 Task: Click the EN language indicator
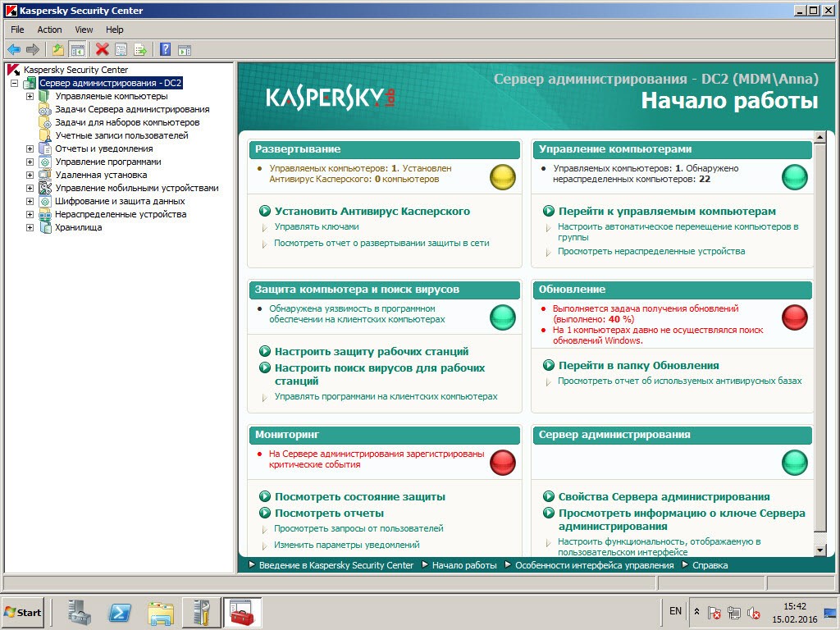pyautogui.click(x=676, y=611)
